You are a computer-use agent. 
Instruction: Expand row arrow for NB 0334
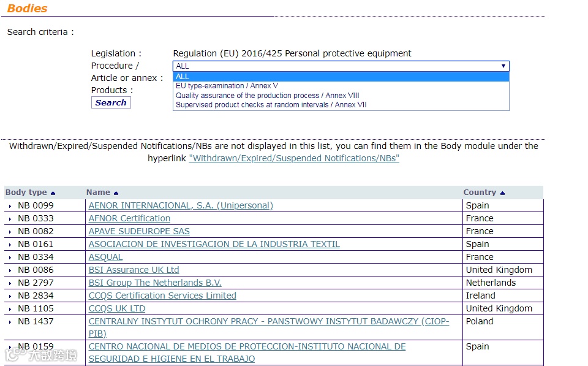(10, 257)
